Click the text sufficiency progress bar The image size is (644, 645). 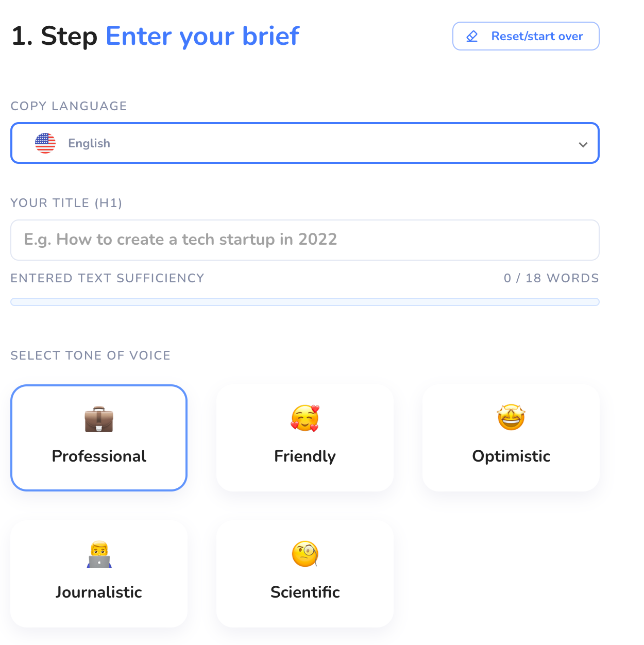(305, 302)
